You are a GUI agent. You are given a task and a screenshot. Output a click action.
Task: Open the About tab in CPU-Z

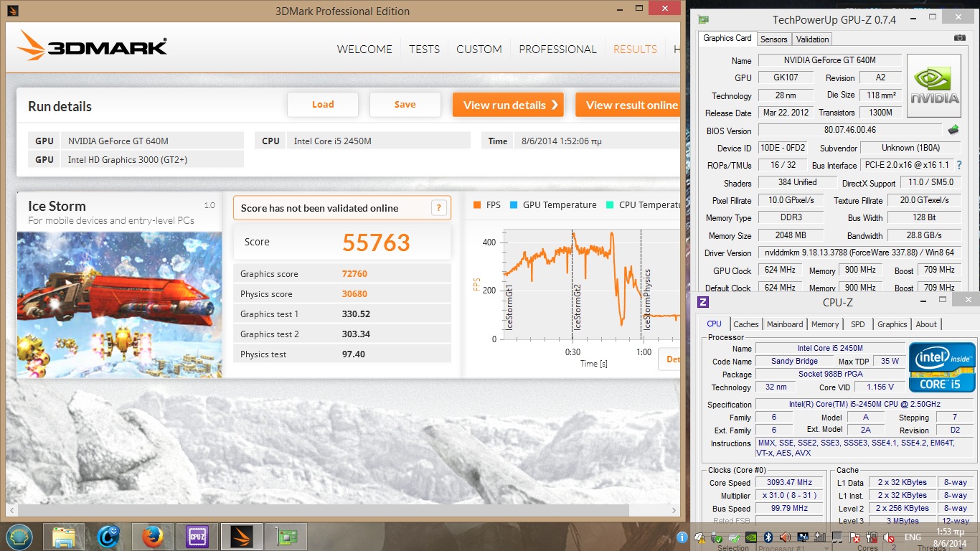tap(926, 324)
